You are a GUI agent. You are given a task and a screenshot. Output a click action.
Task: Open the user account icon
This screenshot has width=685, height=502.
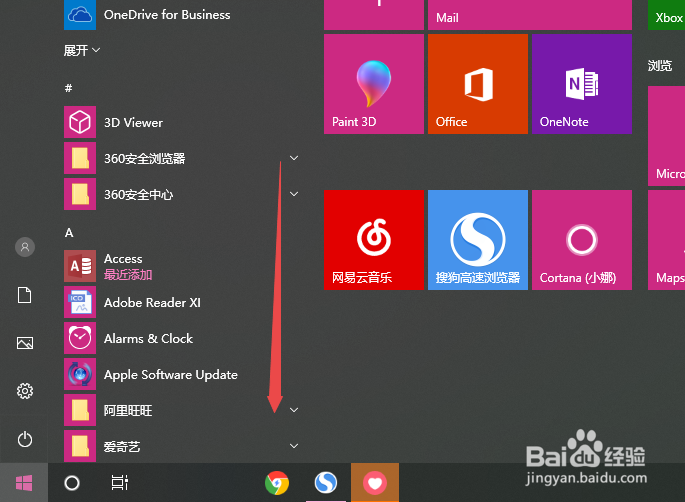25,247
